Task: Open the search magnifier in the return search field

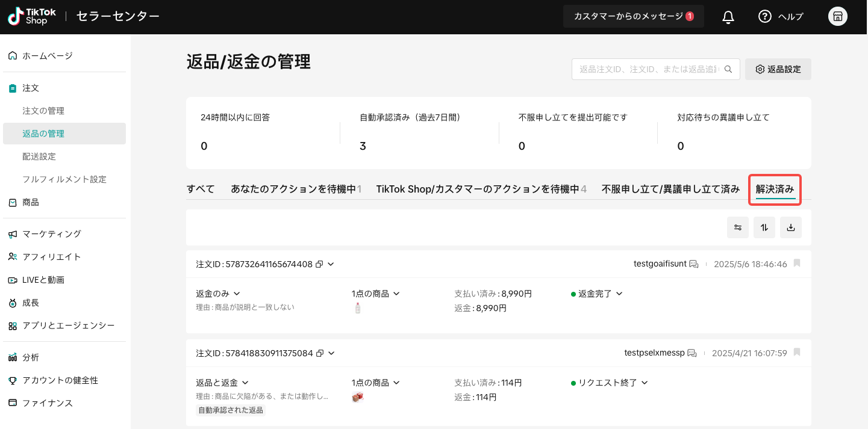Action: [728, 69]
